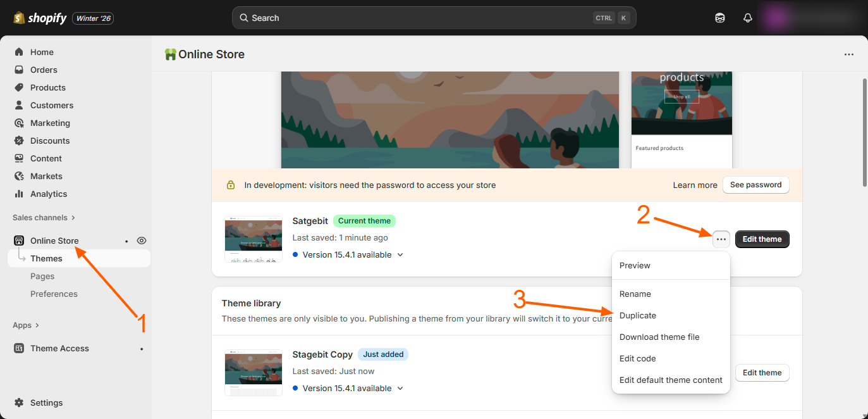868x419 pixels.
Task: Click the Theme library heading
Action: (252, 303)
